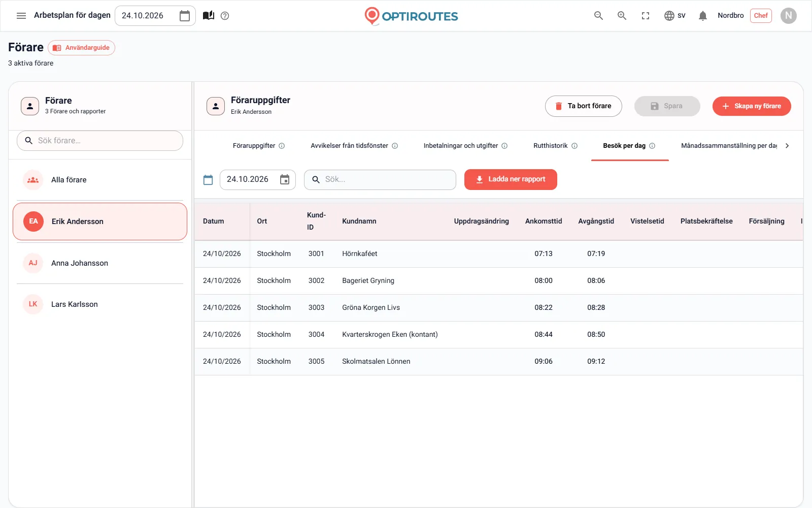Open Månadssammanställning per dag tab
This screenshot has width=812, height=508.
(x=729, y=146)
